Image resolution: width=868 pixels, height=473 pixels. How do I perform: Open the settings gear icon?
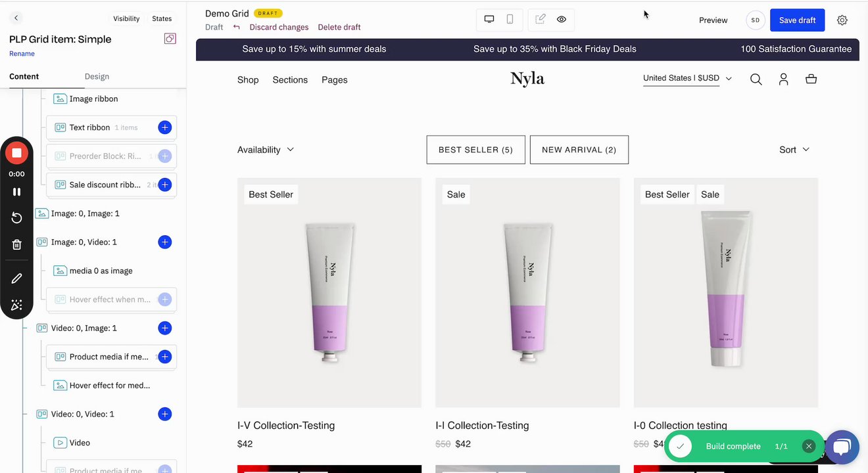[842, 20]
